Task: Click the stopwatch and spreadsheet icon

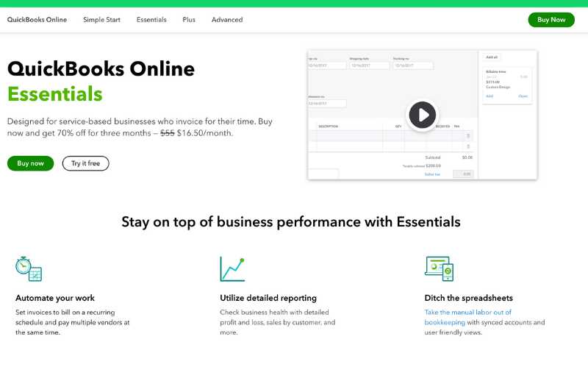Action: tap(29, 269)
